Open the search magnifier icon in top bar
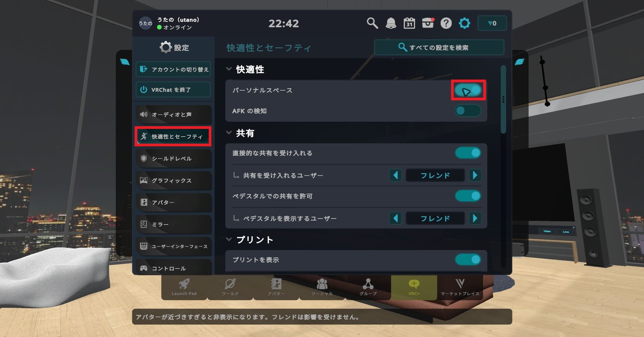The image size is (644, 337). click(372, 23)
